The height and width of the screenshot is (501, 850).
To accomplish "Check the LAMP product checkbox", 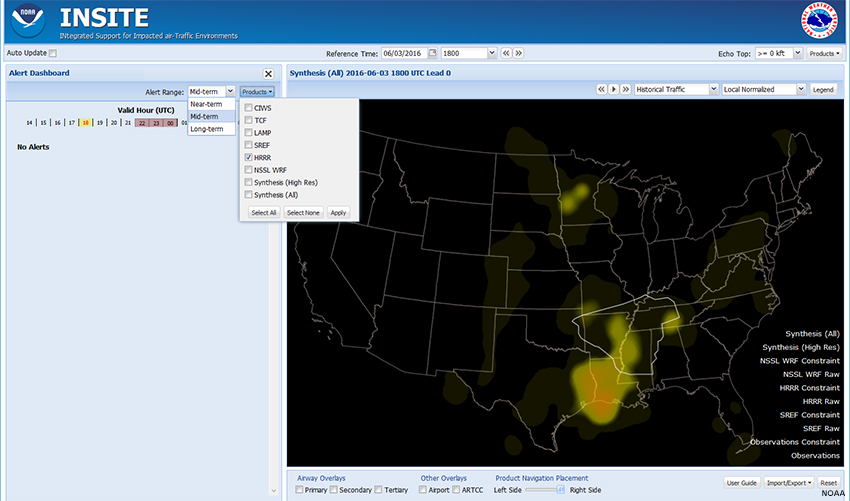I will [248, 133].
